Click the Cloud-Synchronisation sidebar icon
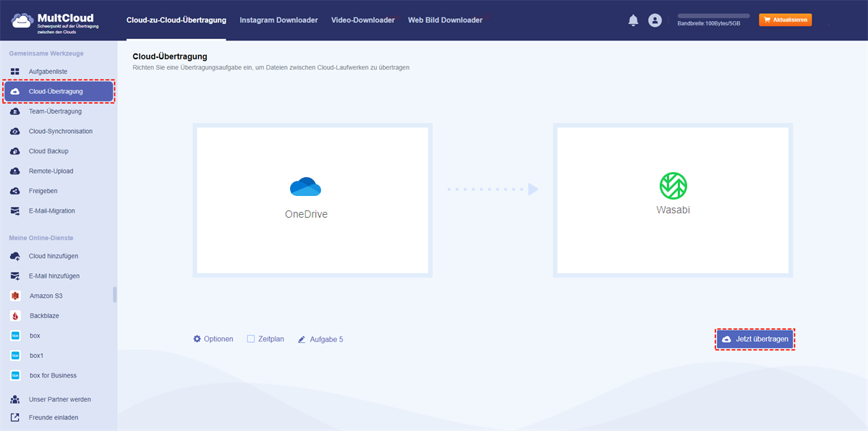868x431 pixels. [x=14, y=132]
